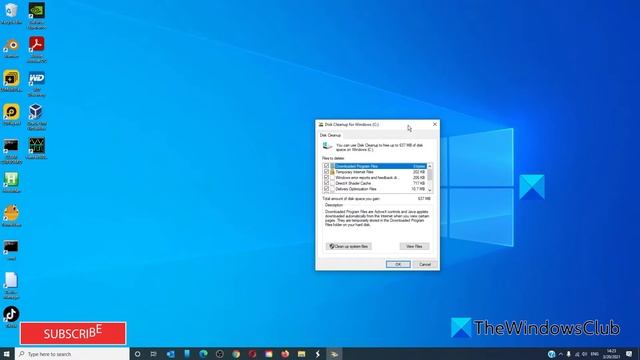Open Microsoft Edge from the taskbar

[x=203, y=354]
